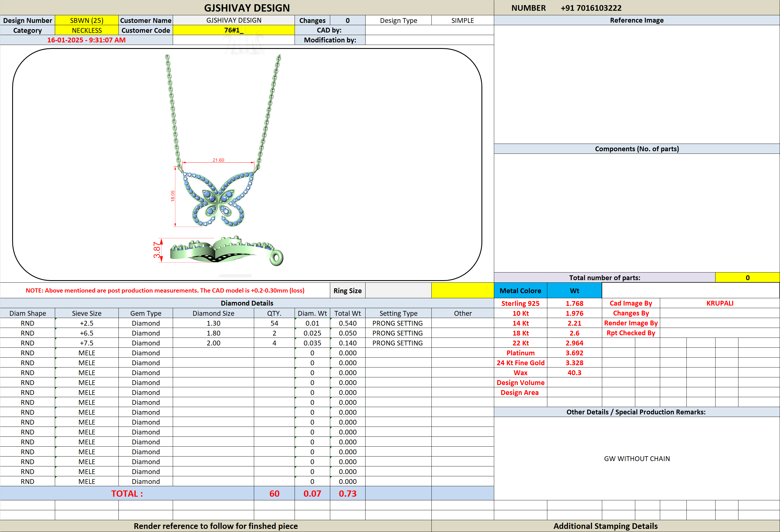
Task: Select customer name value GJSHIVAY DESIGN
Action: point(234,20)
